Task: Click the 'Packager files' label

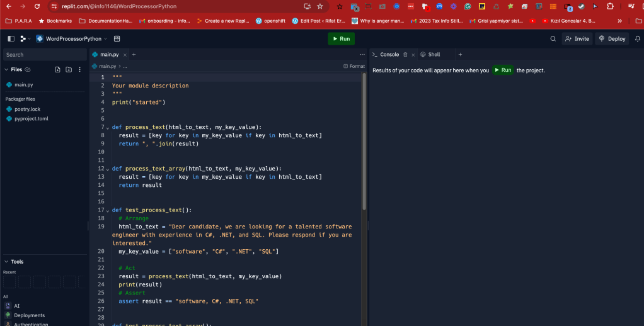Action: point(20,99)
